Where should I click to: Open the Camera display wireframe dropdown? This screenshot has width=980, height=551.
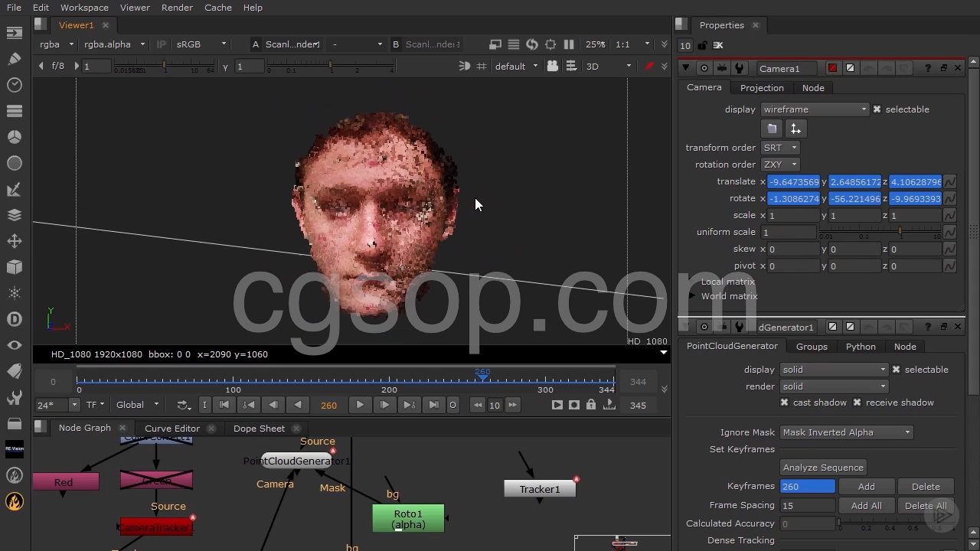pyautogui.click(x=815, y=109)
